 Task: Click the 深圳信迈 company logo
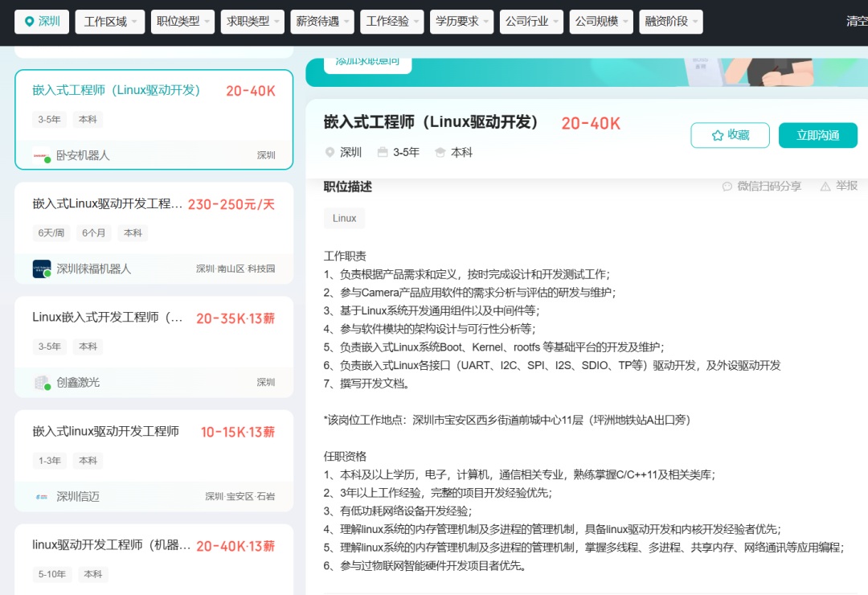40,497
